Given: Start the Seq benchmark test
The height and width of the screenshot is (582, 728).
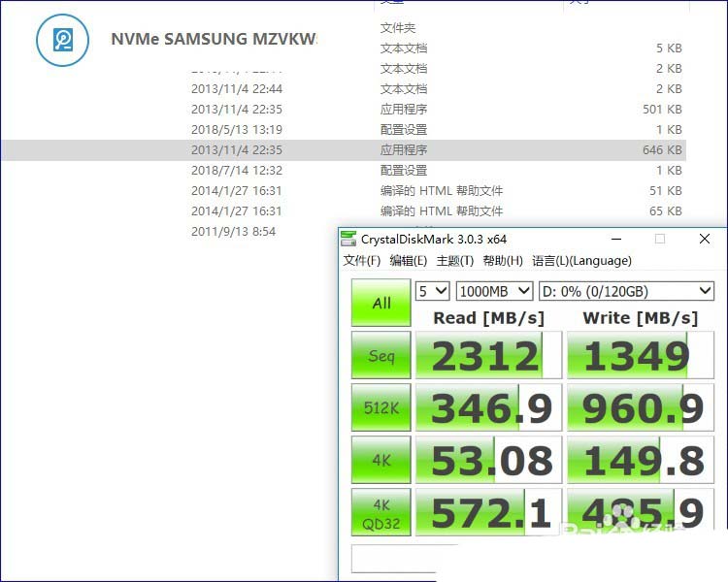Looking at the screenshot, I should point(381,355).
